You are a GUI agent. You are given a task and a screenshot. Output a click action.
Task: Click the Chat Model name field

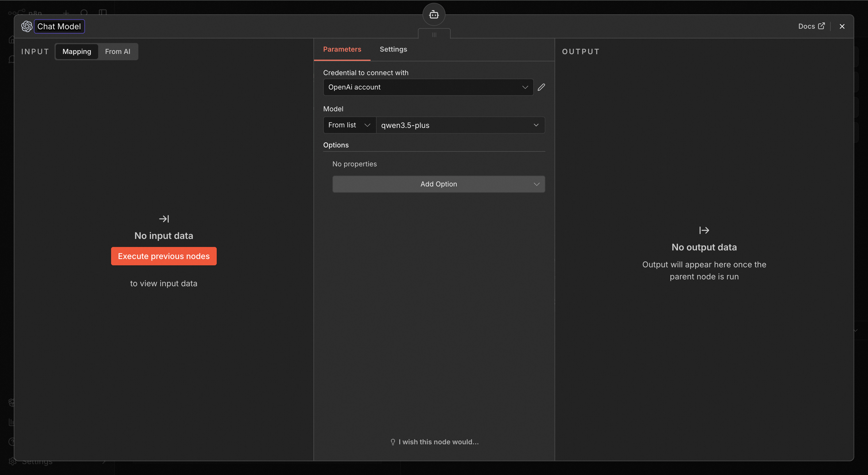[59, 26]
